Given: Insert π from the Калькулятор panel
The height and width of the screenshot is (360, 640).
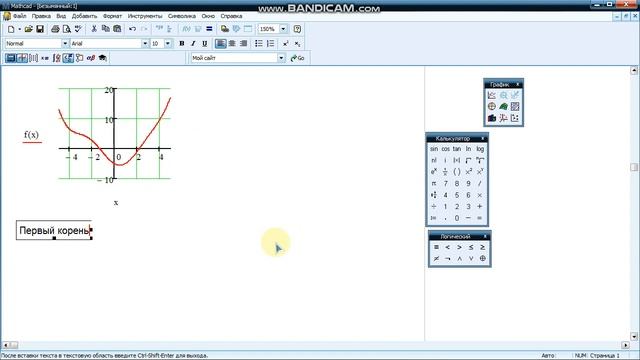Looking at the screenshot, I should click(x=434, y=183).
